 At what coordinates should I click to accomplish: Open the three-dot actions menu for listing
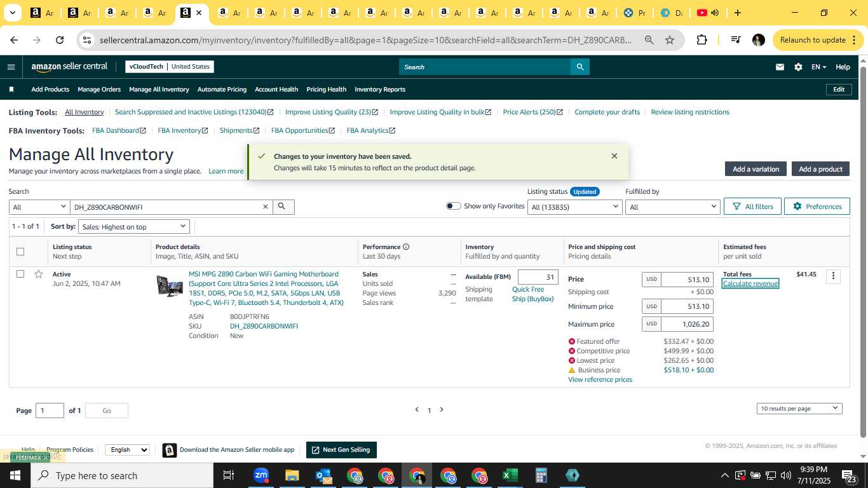pyautogui.click(x=833, y=276)
